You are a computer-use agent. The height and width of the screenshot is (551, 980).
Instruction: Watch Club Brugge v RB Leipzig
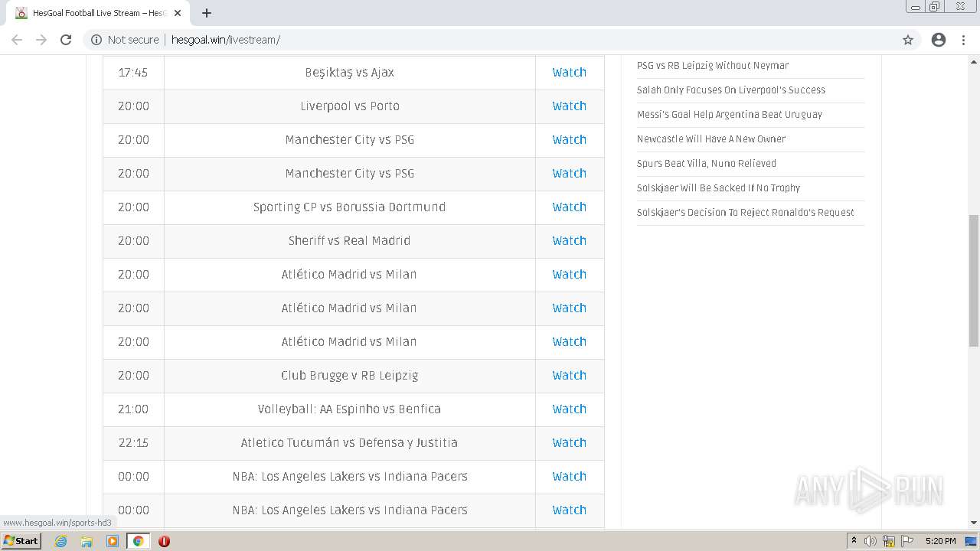pos(570,376)
